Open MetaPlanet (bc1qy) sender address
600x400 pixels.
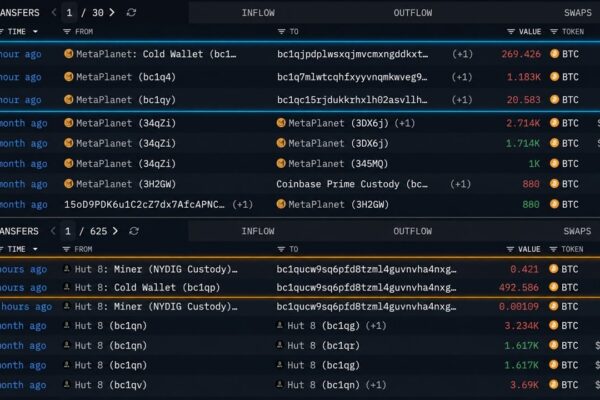(x=126, y=100)
